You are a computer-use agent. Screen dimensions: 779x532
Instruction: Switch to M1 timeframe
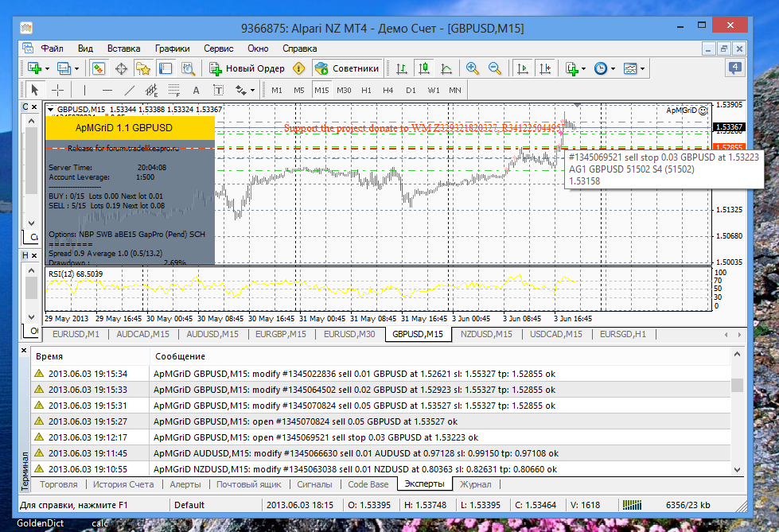coord(277,90)
